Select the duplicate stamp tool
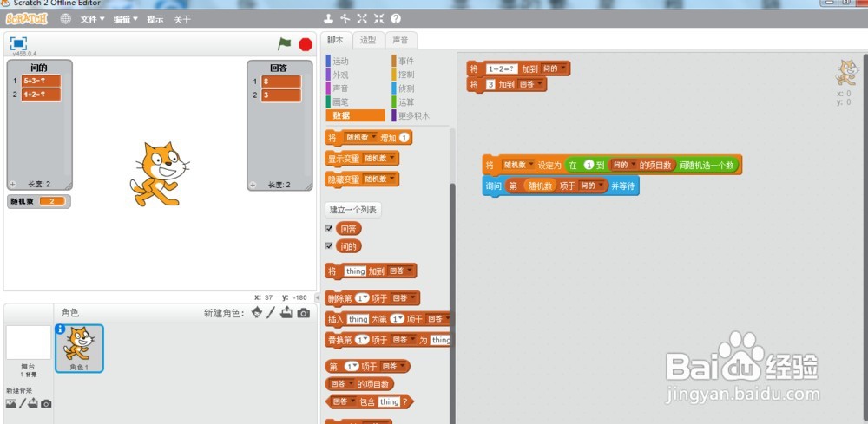Image resolution: width=868 pixels, height=424 pixels. [328, 19]
